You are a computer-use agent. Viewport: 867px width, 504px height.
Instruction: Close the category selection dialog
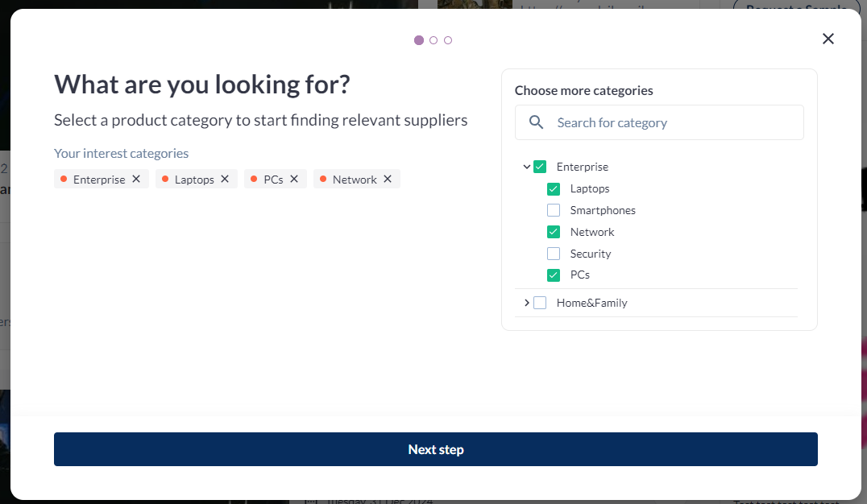828,39
